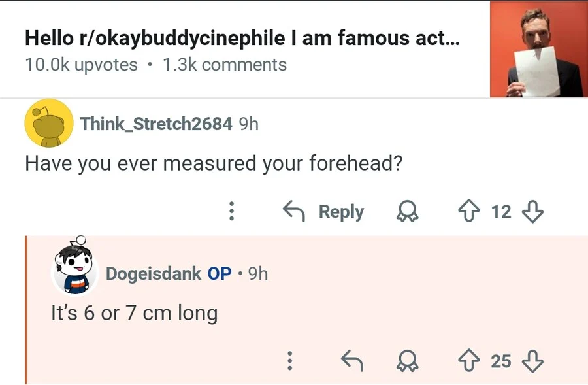Click the 1.3k comments count
This screenshot has height=385, width=588.
[225, 65]
